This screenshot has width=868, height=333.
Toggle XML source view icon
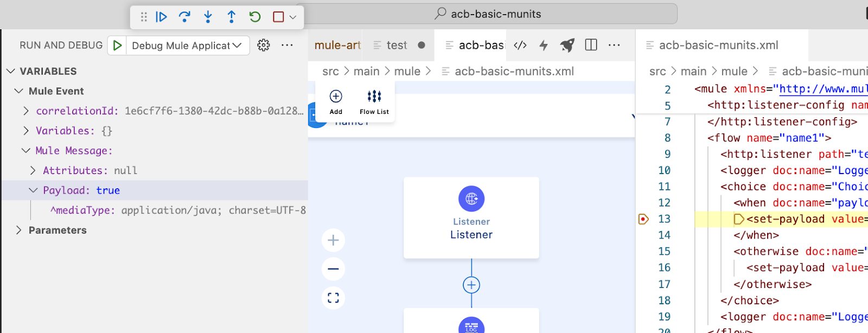pos(520,46)
